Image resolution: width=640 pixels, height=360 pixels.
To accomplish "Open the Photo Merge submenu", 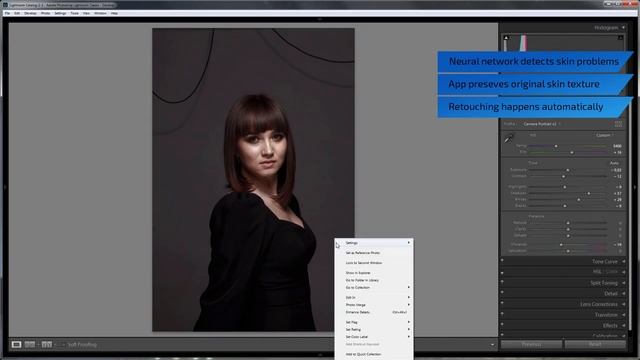I will coord(374,305).
